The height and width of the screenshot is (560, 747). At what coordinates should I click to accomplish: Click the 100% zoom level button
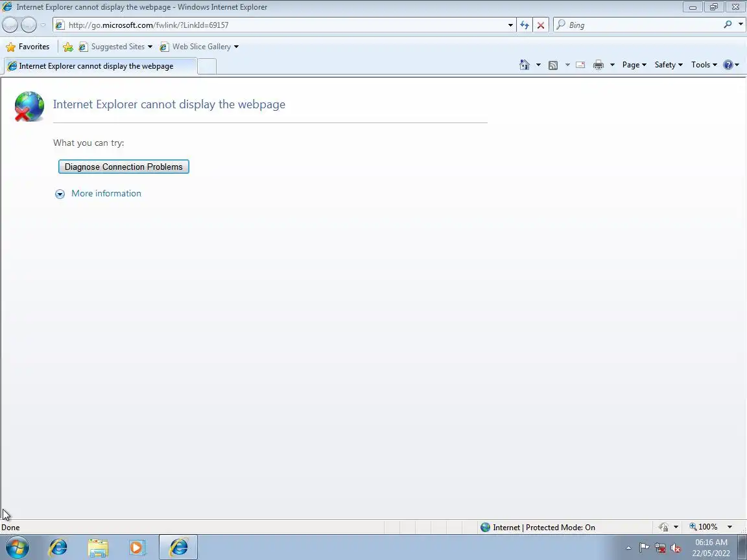[x=704, y=527]
